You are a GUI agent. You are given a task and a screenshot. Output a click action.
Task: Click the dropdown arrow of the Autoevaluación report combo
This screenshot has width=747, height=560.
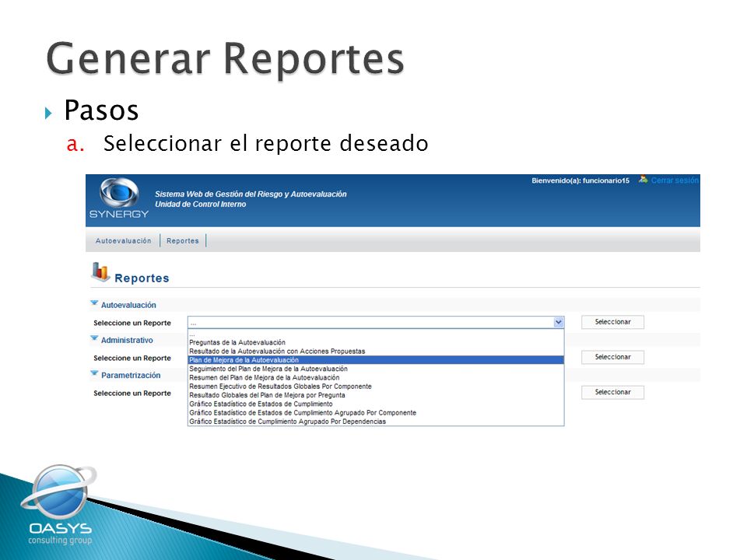coord(559,322)
